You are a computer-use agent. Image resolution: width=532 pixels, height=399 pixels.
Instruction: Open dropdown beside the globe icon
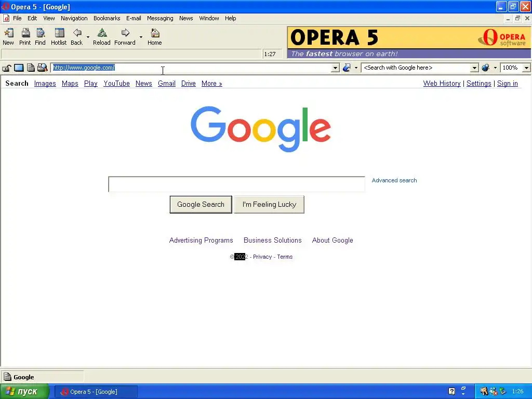(x=495, y=68)
